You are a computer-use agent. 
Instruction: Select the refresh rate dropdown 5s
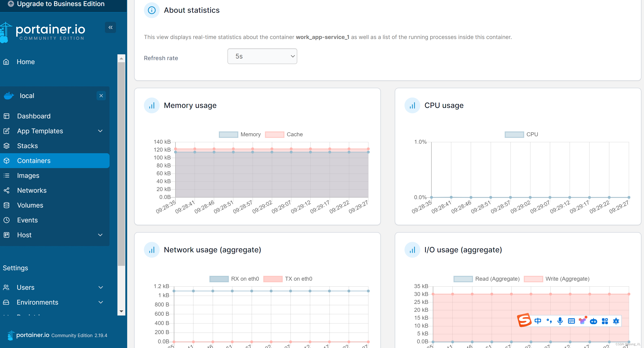tap(262, 56)
